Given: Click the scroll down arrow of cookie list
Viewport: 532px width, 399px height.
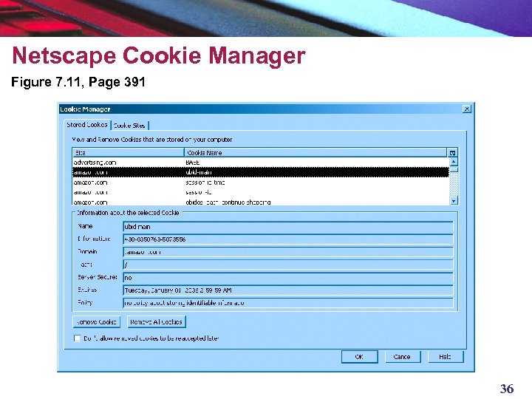Looking at the screenshot, I should click(454, 201).
